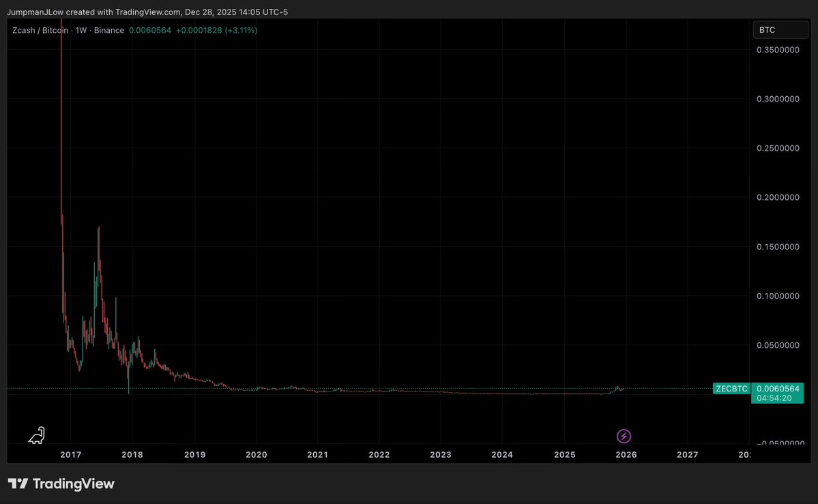This screenshot has width=818, height=504.
Task: Open the BTC currency selector
Action: tap(780, 30)
